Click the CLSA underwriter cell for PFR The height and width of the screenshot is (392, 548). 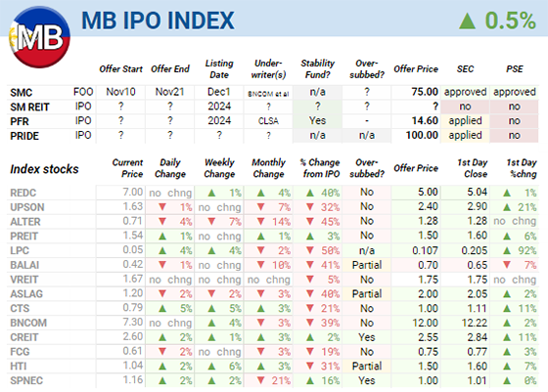pos(268,121)
